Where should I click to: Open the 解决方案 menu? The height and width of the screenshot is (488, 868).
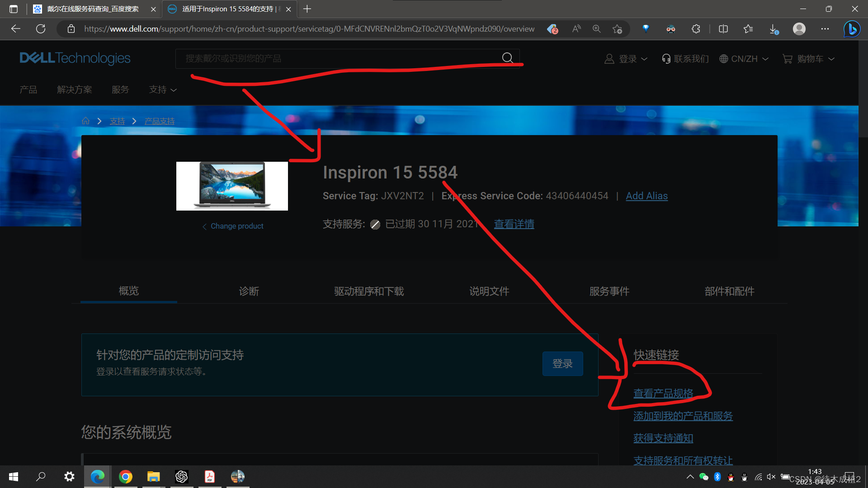pyautogui.click(x=75, y=89)
